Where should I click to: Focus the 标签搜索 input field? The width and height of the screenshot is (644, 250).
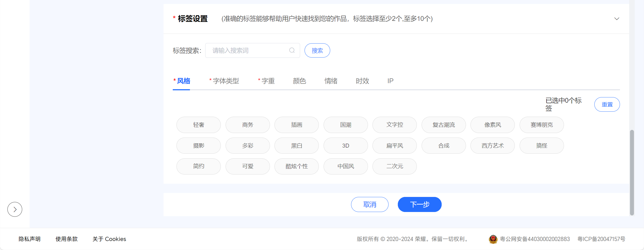(x=248, y=50)
